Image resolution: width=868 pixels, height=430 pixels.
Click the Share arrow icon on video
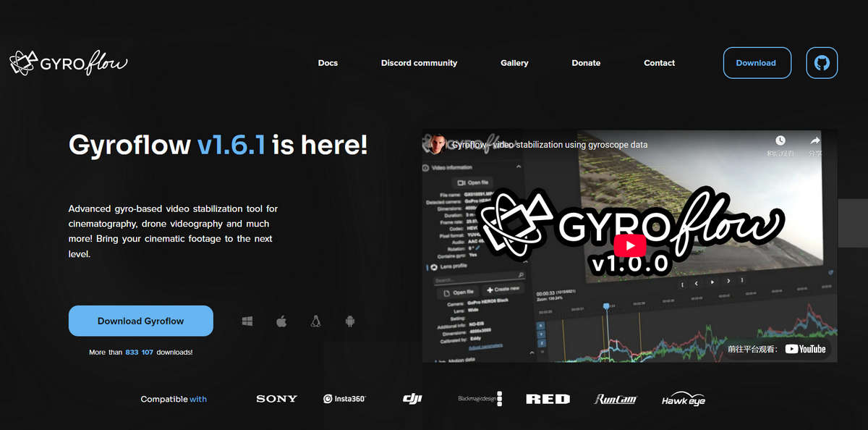(814, 141)
